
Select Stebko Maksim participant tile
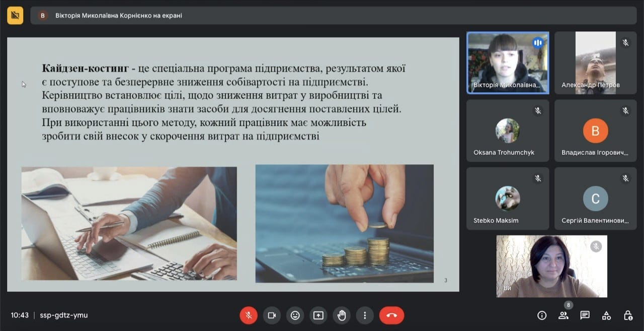click(508, 198)
